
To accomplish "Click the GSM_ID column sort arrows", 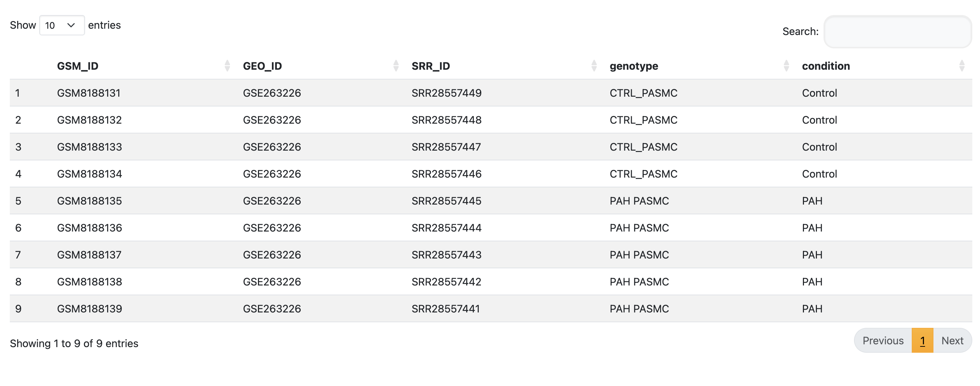I will click(x=227, y=66).
